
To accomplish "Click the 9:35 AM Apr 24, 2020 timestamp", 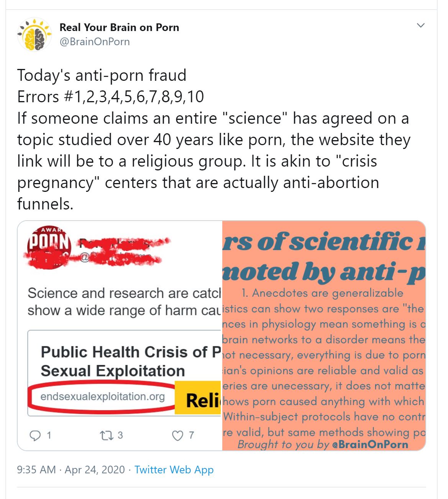I will 71,470.
